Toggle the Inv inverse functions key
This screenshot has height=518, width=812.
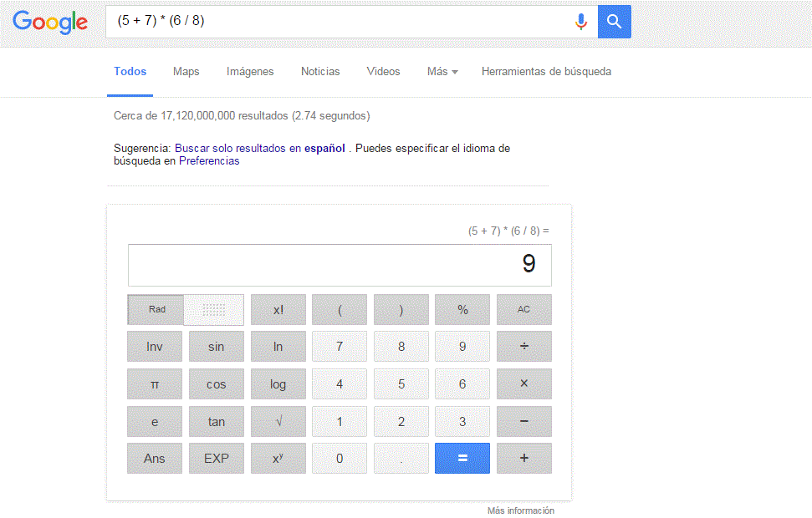point(155,346)
